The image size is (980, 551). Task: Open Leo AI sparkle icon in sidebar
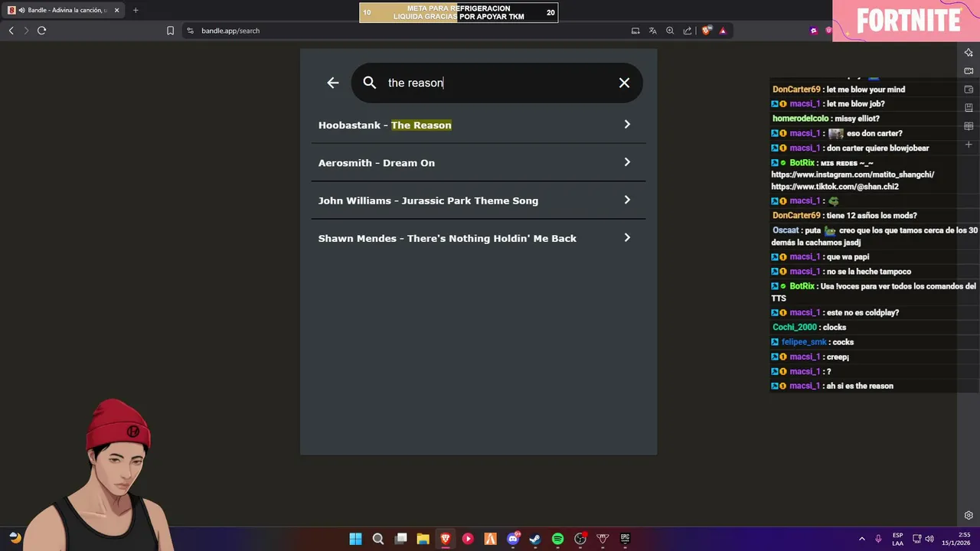[969, 53]
